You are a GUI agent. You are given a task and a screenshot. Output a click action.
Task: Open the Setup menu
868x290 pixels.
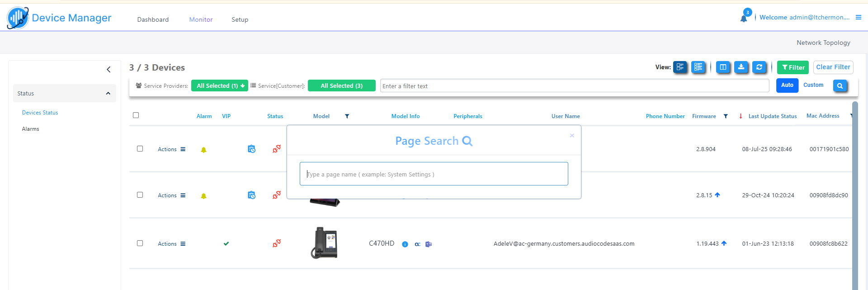coord(240,19)
